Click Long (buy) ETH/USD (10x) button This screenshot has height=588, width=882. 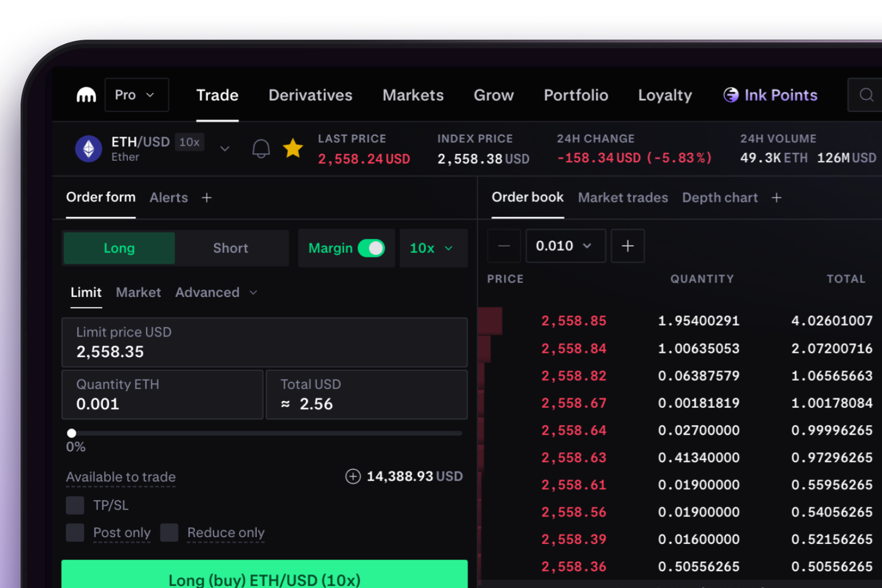(x=265, y=574)
